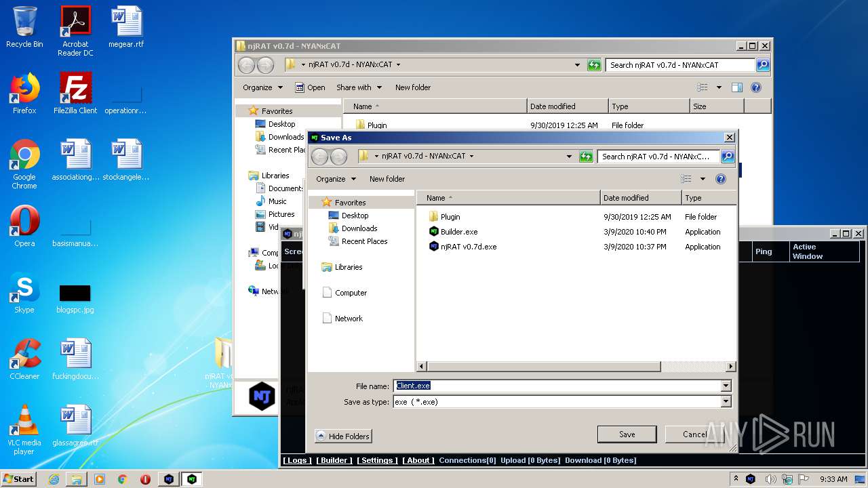The image size is (868, 488).
Task: Launch CCleaner from desktop
Action: point(24,359)
